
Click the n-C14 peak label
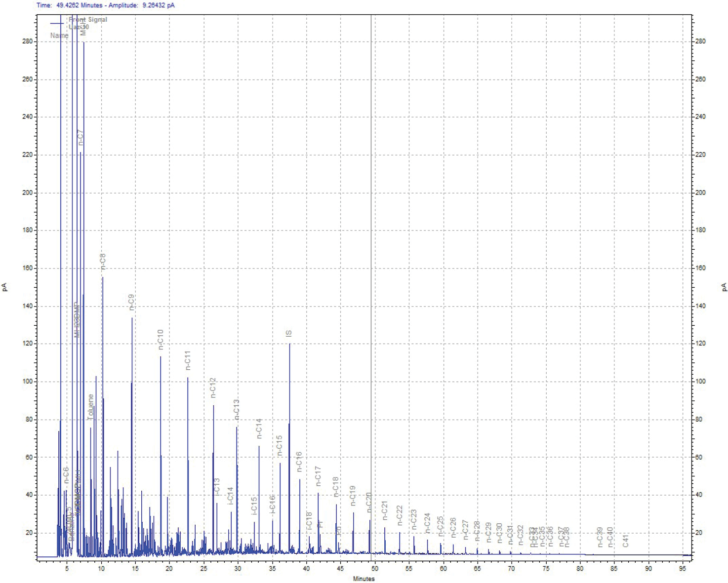click(x=259, y=428)
